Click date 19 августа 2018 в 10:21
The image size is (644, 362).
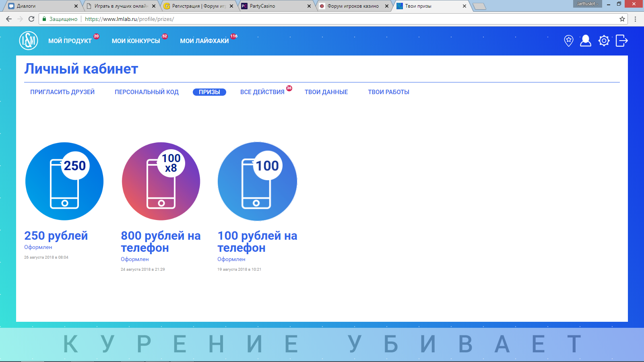[239, 269]
